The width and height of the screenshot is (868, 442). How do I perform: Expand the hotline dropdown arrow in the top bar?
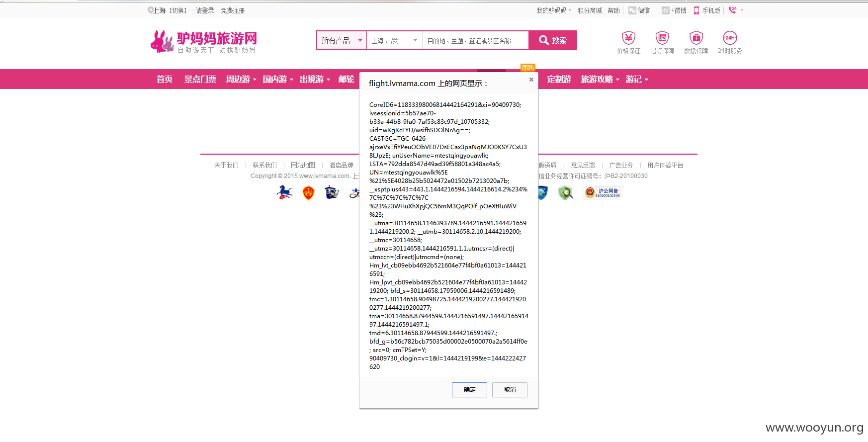tap(742, 10)
